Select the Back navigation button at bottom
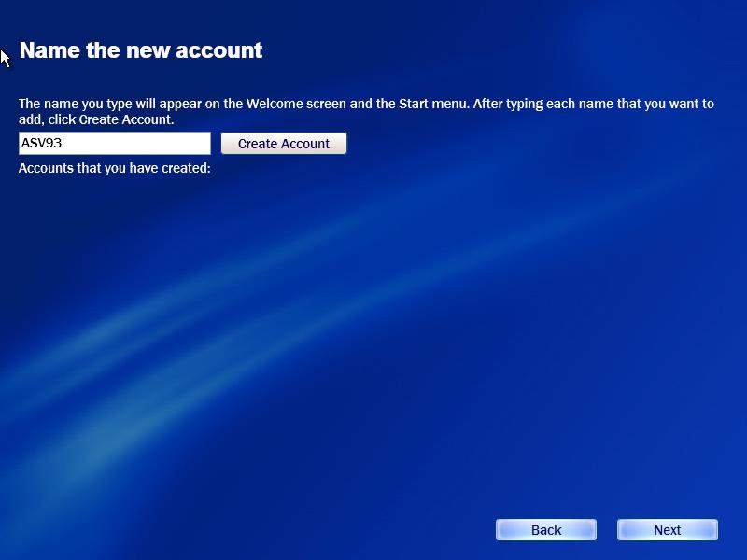 545,530
